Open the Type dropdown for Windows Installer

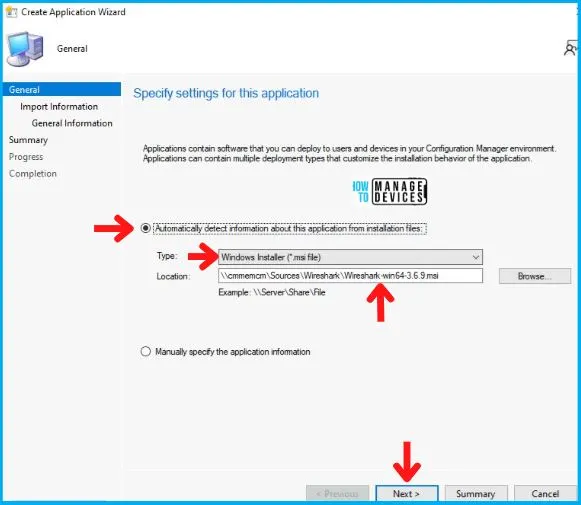350,257
